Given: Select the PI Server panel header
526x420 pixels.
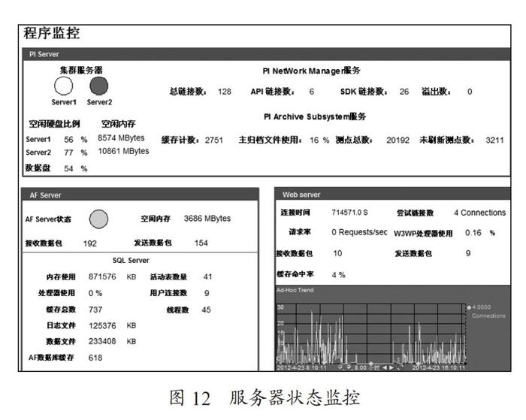Looking at the screenshot, I should (x=266, y=54).
